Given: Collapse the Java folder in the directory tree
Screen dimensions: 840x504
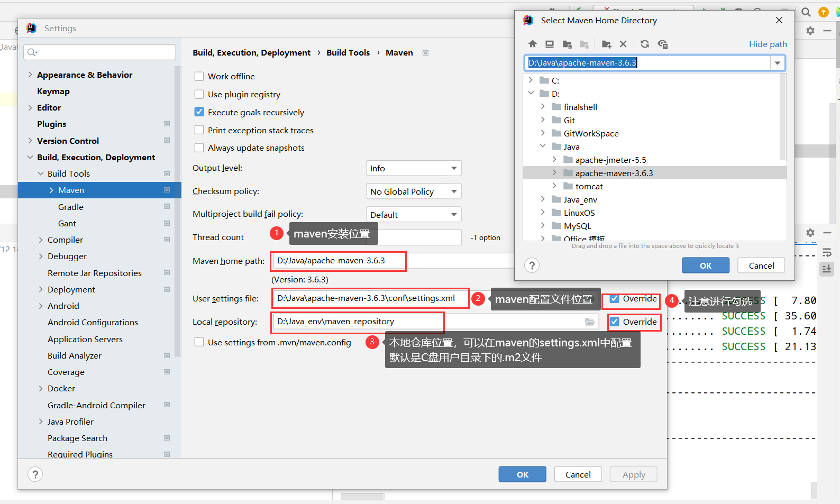Looking at the screenshot, I should [543, 146].
